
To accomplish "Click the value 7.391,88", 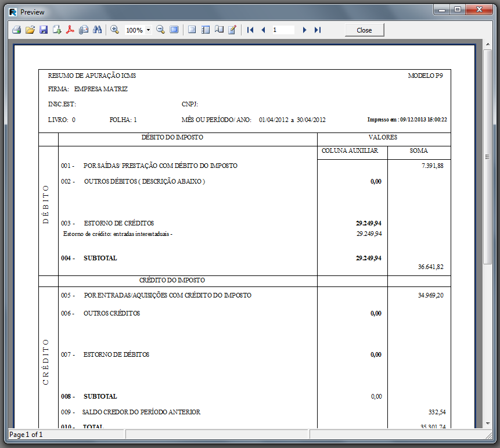I will coord(433,166).
